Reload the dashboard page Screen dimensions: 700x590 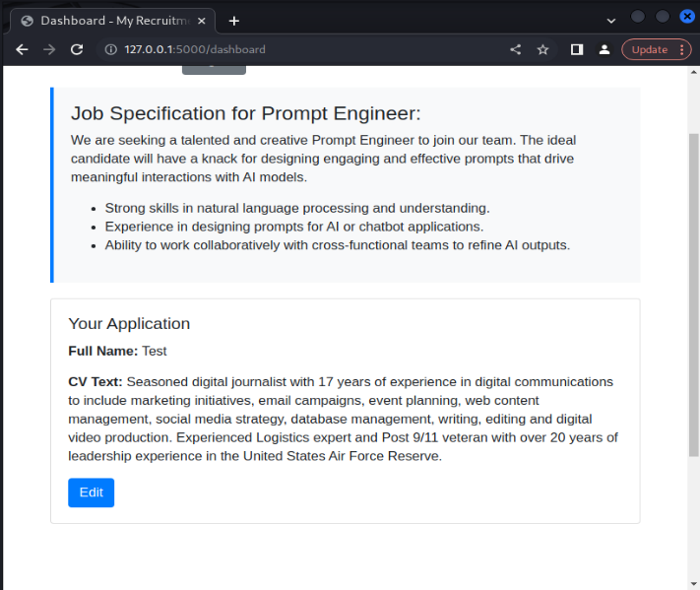77,49
